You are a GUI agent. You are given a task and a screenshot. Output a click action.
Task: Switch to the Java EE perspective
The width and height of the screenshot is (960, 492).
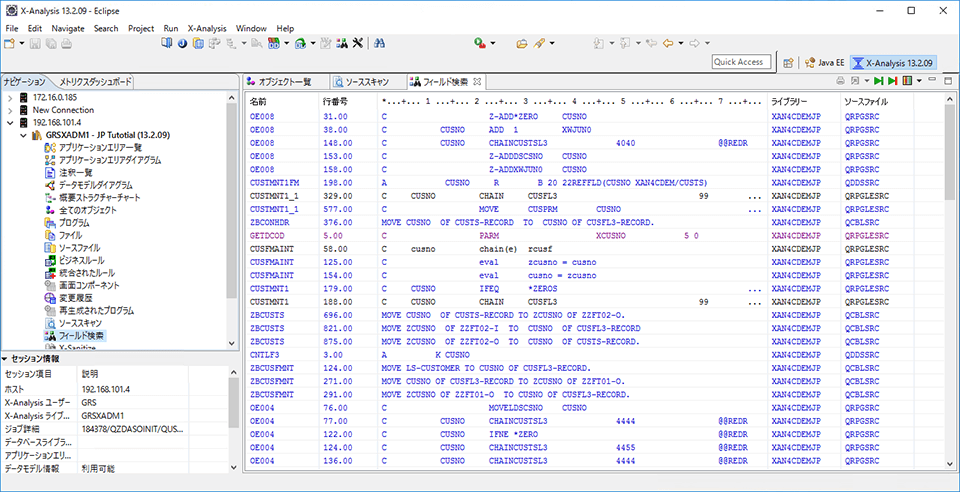[824, 62]
